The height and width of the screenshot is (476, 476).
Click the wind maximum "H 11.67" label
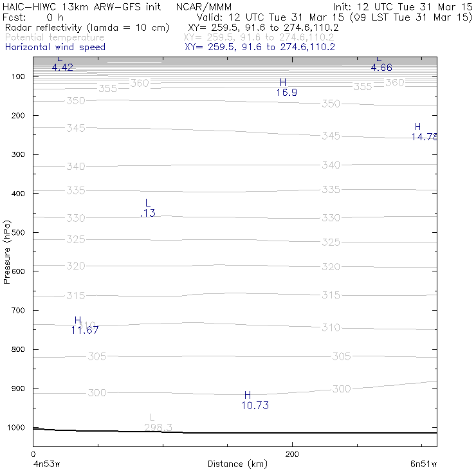pyautogui.click(x=85, y=325)
